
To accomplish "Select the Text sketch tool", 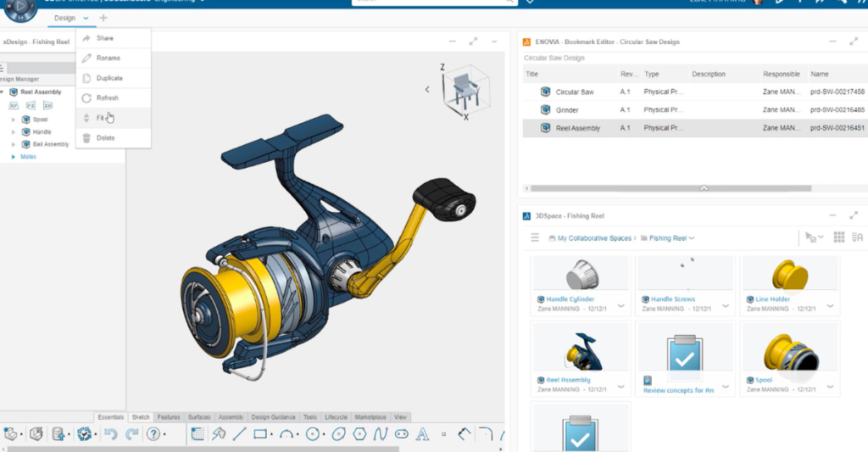I will click(421, 434).
